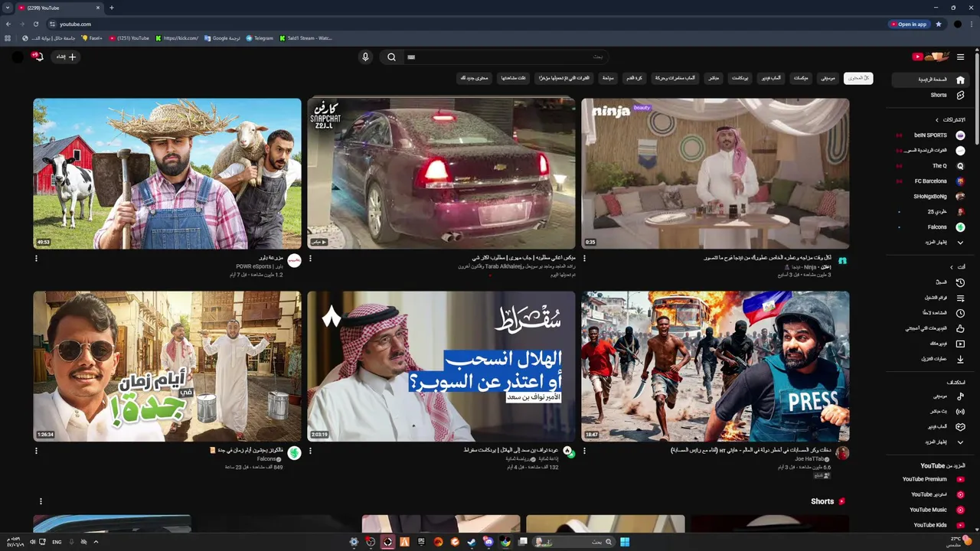Open more options for the Shorts shelf
This screenshot has height=551, width=980.
[41, 501]
